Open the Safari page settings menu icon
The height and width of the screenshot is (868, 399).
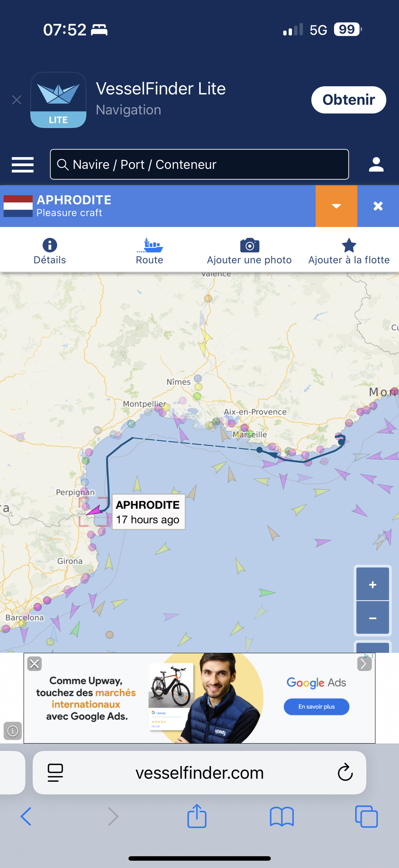[x=55, y=773]
